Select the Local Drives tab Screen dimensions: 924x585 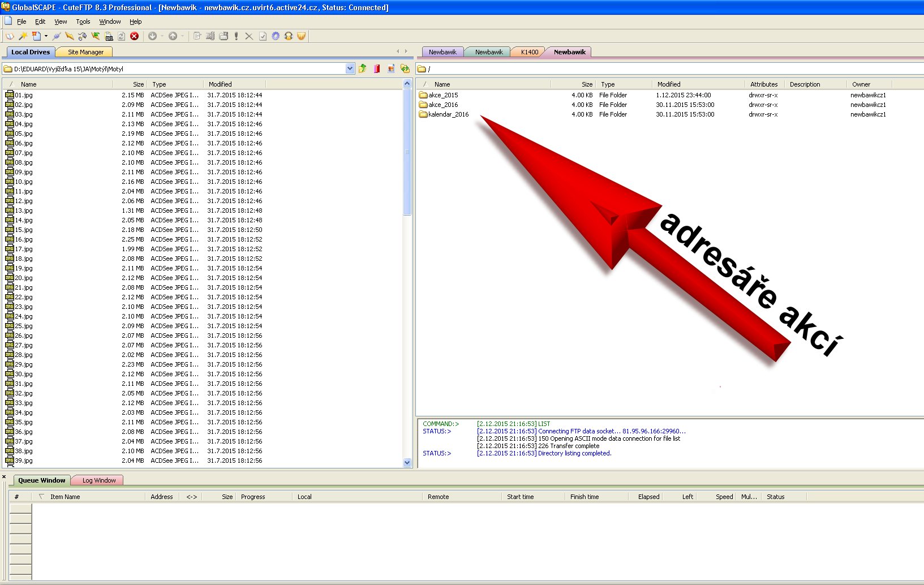(31, 52)
